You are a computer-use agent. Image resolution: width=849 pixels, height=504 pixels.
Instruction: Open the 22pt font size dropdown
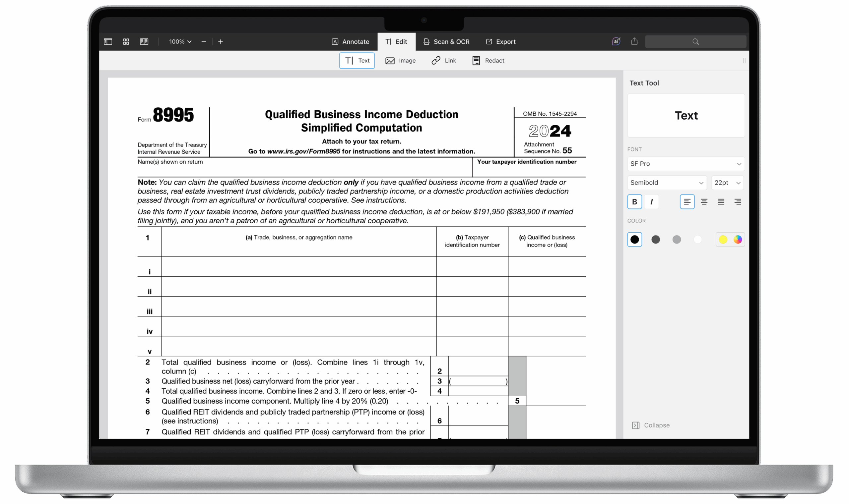(x=727, y=183)
